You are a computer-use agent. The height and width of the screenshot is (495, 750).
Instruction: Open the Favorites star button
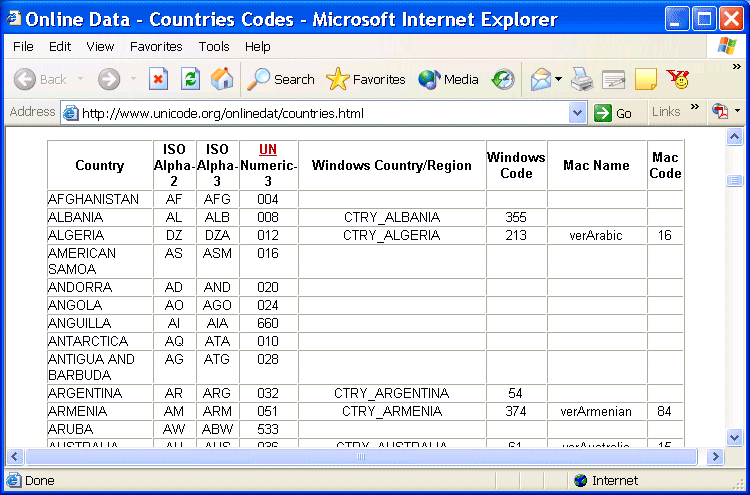coord(365,79)
